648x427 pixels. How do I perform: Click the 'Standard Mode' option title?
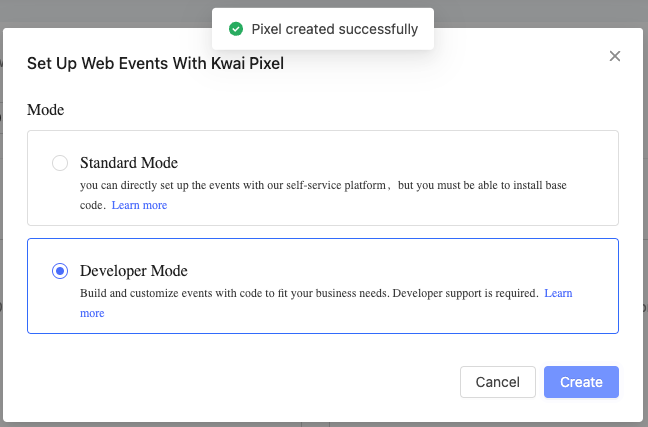(x=129, y=163)
